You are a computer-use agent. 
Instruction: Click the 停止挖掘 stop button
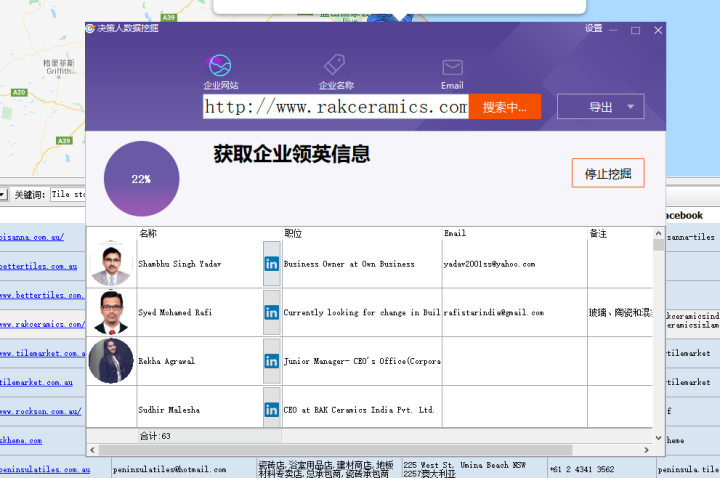[608, 173]
